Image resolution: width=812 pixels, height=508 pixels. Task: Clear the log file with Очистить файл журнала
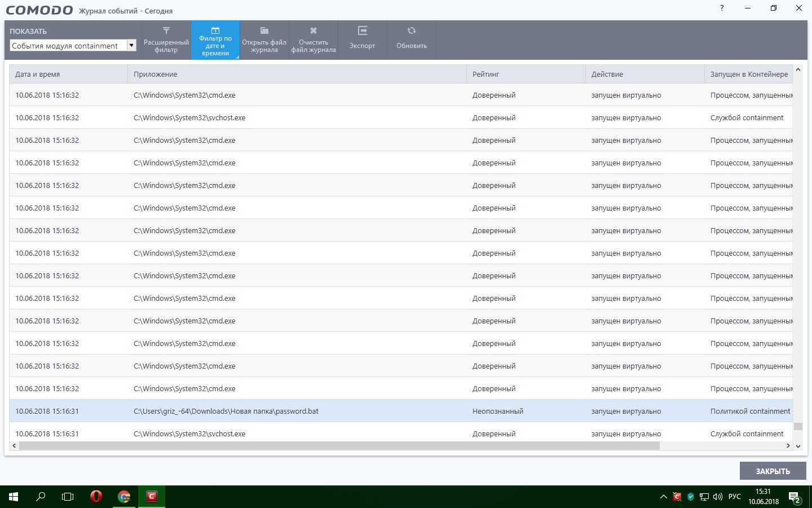[313, 40]
